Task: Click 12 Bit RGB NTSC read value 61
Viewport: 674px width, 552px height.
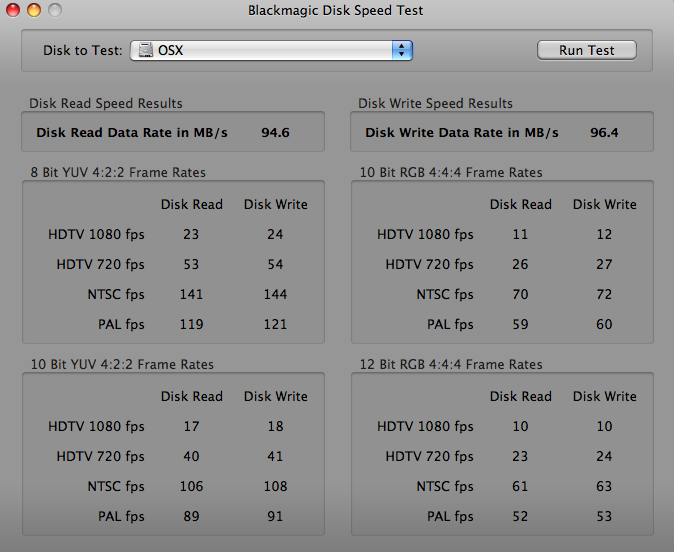Action: click(520, 487)
